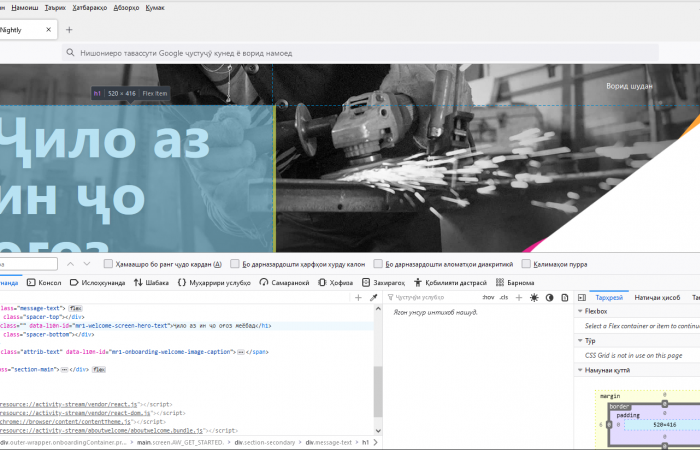Open the Намоиш menu
Viewport: 700px width, 450px height.
25,8
